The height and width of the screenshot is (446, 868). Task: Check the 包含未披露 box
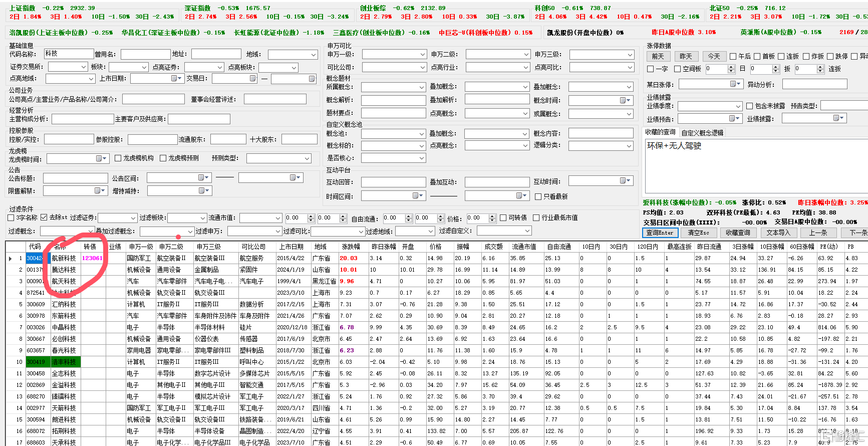click(749, 106)
